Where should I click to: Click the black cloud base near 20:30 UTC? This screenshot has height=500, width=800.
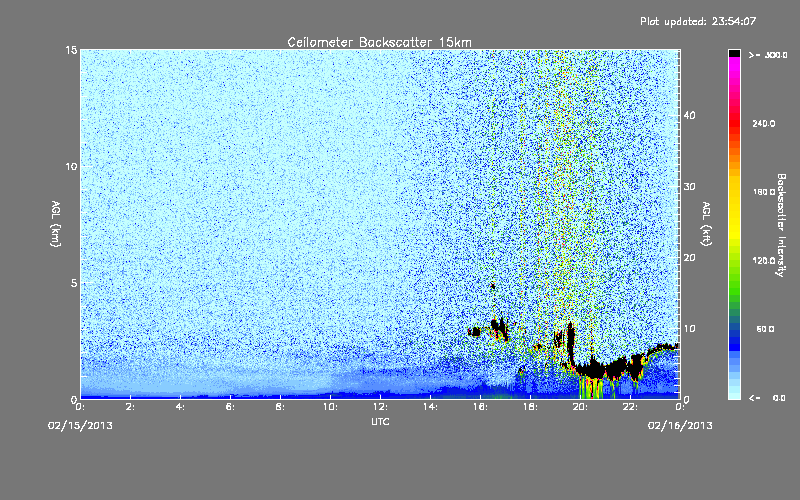coord(594,369)
